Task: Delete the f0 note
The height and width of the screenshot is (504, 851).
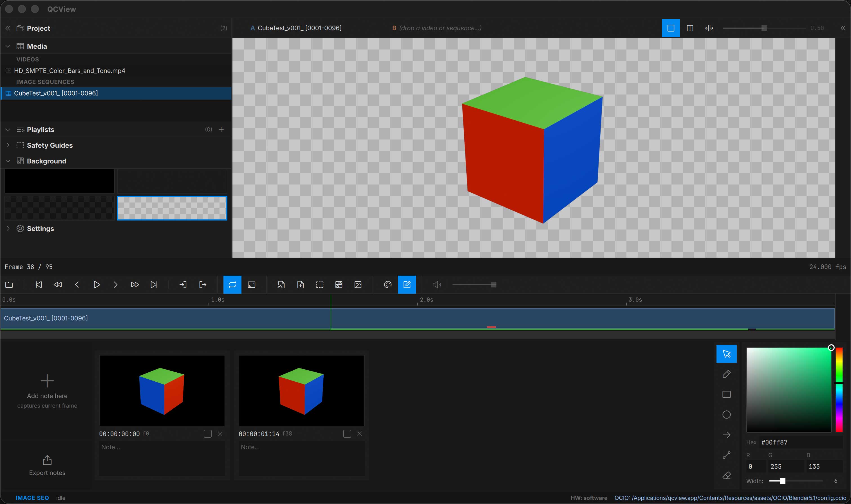Action: (220, 434)
